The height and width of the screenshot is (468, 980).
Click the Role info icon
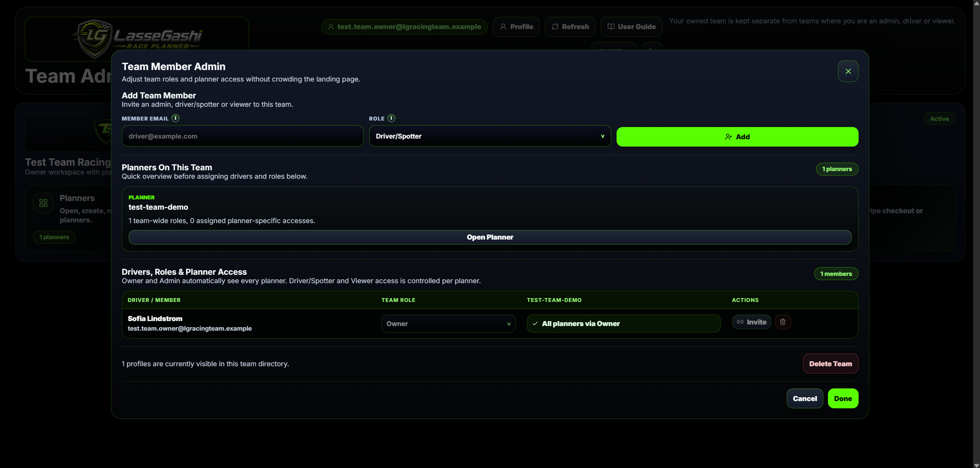coord(391,118)
